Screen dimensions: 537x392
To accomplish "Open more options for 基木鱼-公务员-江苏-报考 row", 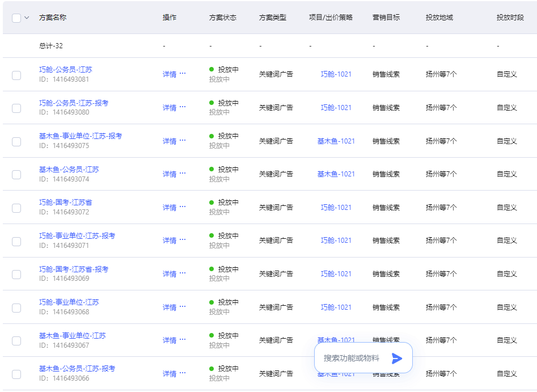I will pos(183,373).
